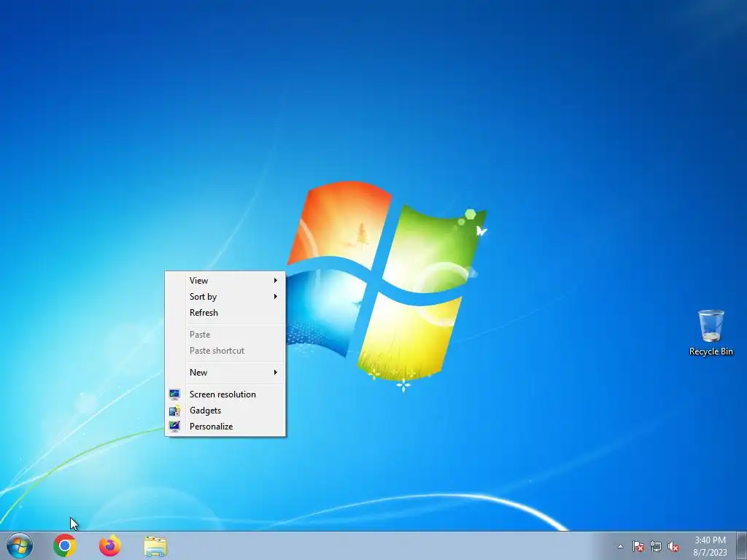Open the Windows Start button
Screen dimensions: 747x560
pyautogui.click(x=20, y=545)
